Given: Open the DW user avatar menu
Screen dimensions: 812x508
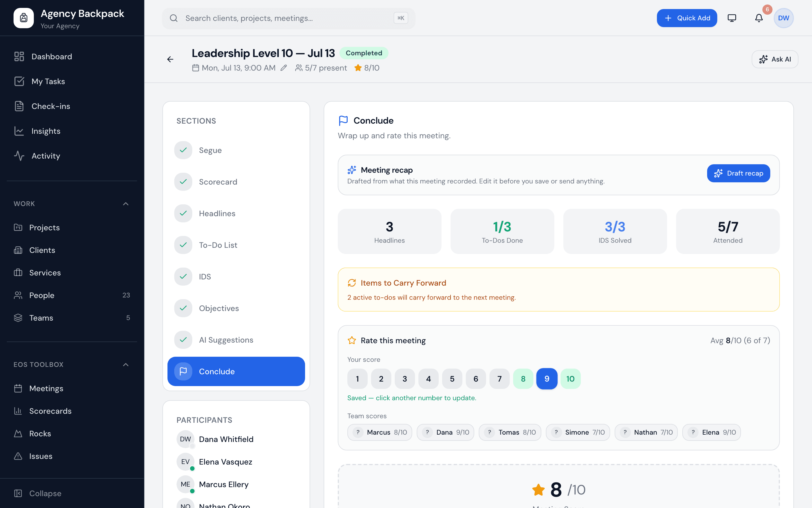Looking at the screenshot, I should pyautogui.click(x=784, y=18).
